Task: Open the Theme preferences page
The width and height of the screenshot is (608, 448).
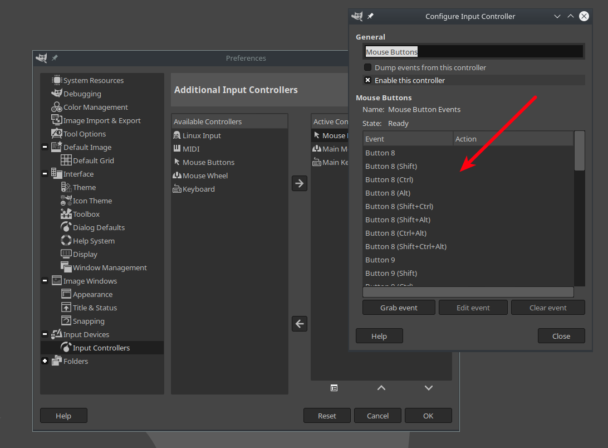Action: [x=84, y=187]
